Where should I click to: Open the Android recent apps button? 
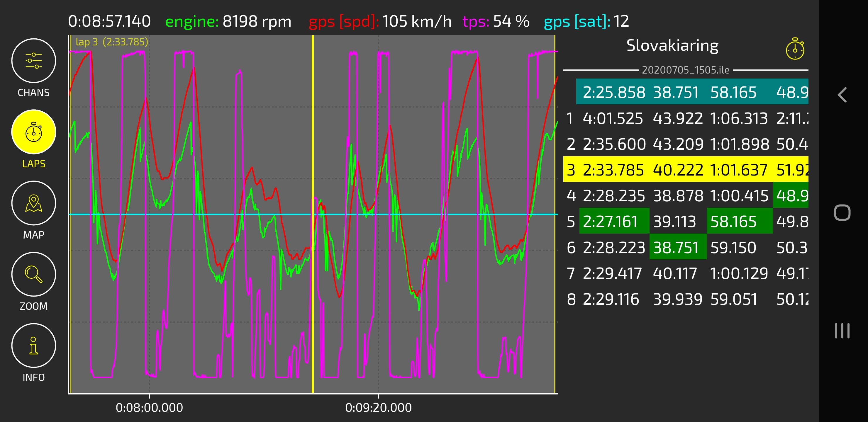point(842,330)
